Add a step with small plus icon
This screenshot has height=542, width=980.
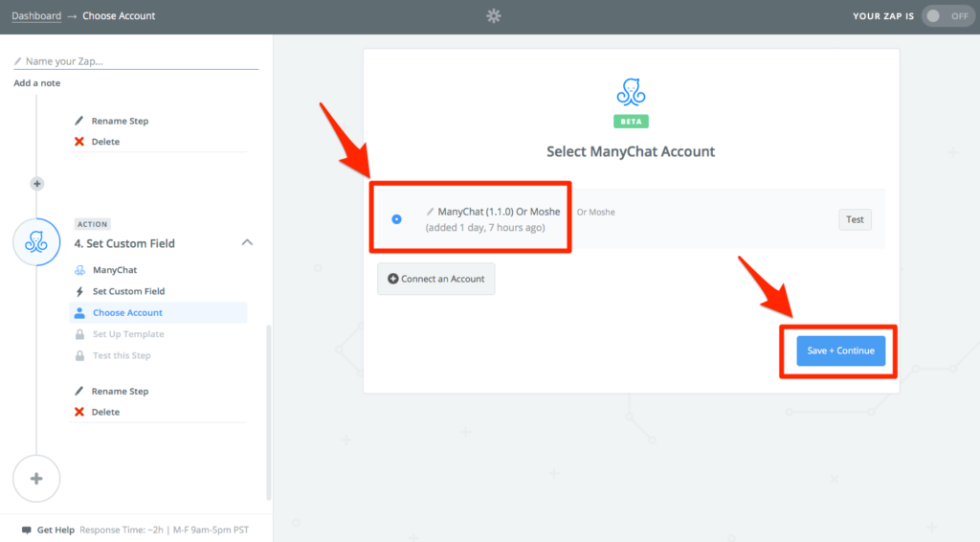(x=37, y=184)
